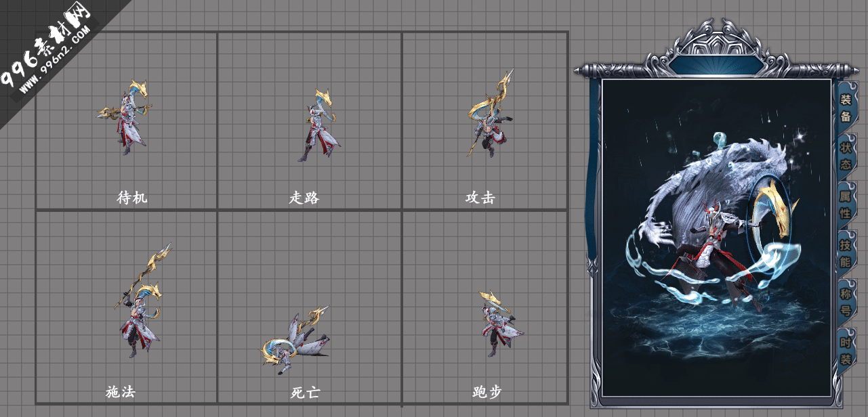868x417 pixels.
Task: Select the 攻击 attack character sprite
Action: pyautogui.click(x=490, y=113)
